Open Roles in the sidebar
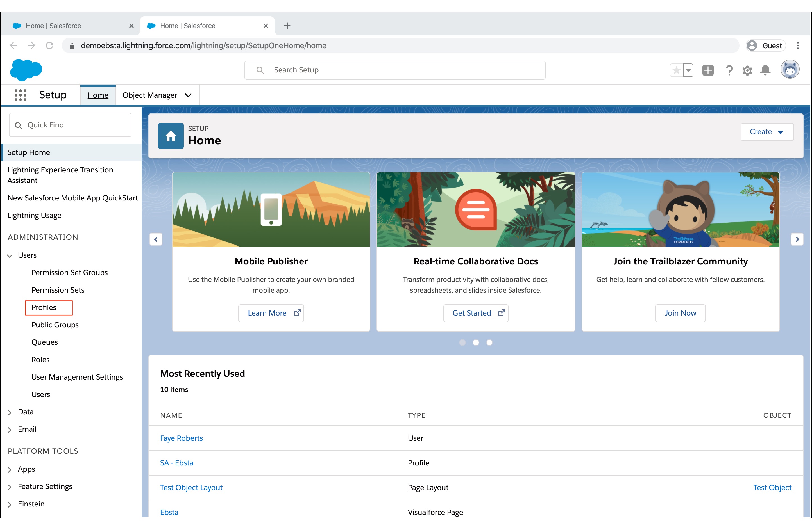This screenshot has width=812, height=530. (40, 360)
